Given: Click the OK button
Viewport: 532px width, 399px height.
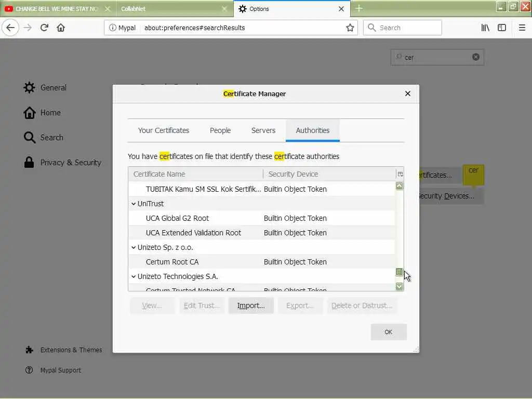Looking at the screenshot, I should click(389, 332).
